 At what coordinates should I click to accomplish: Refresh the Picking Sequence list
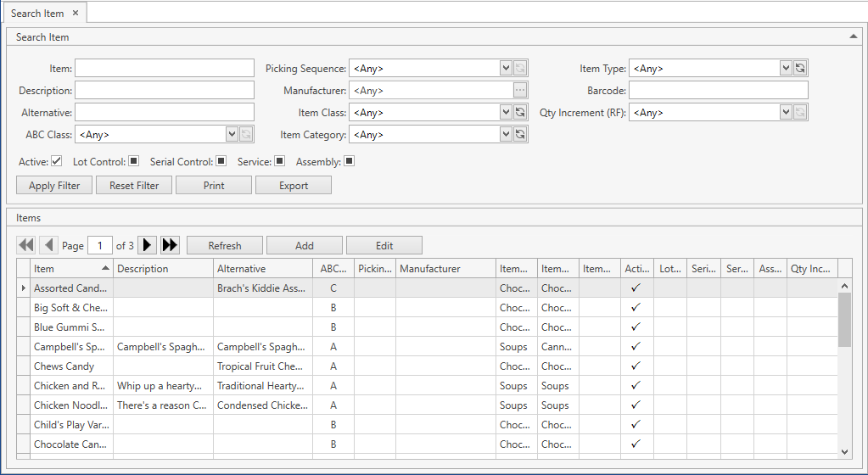pyautogui.click(x=520, y=68)
